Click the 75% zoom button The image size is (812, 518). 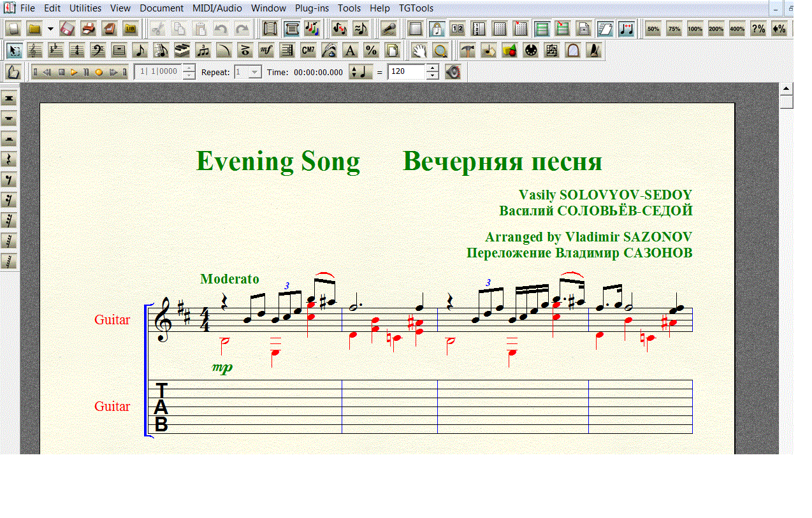[x=674, y=29]
